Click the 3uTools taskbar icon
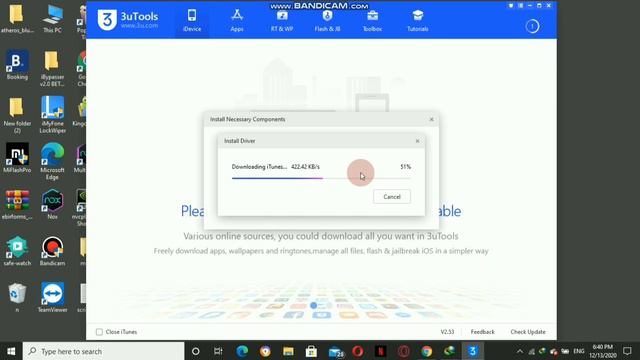This screenshot has width=640, height=360. click(x=473, y=351)
